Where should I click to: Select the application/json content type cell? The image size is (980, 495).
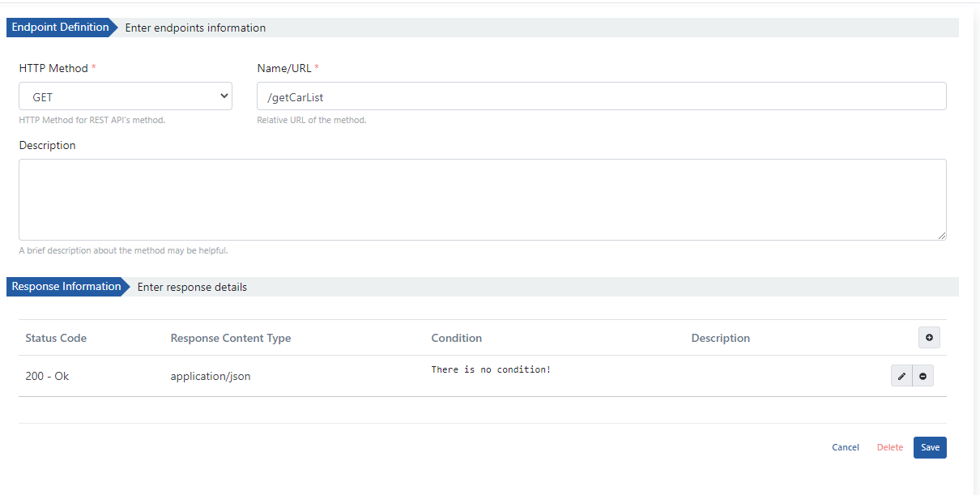pyautogui.click(x=210, y=376)
